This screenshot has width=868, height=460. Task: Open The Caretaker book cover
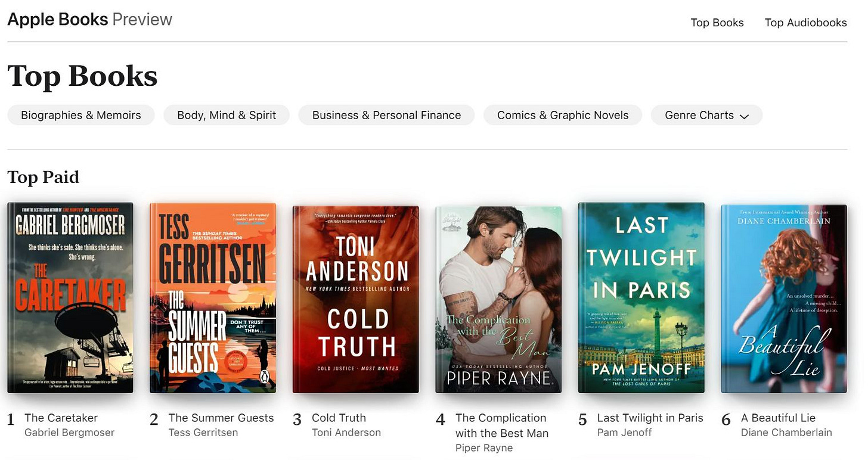point(70,298)
